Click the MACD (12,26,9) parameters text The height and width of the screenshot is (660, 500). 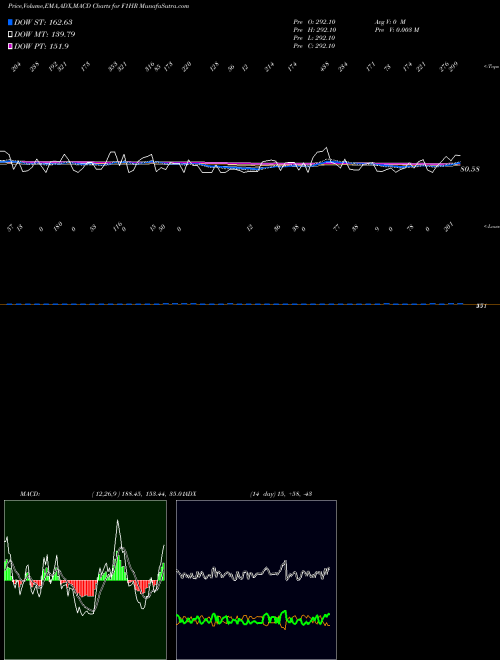(137, 494)
